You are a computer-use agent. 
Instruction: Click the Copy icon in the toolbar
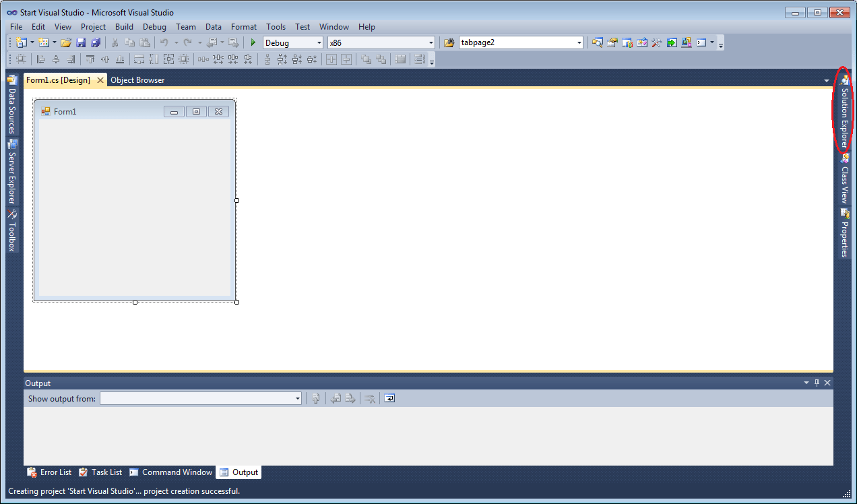129,42
